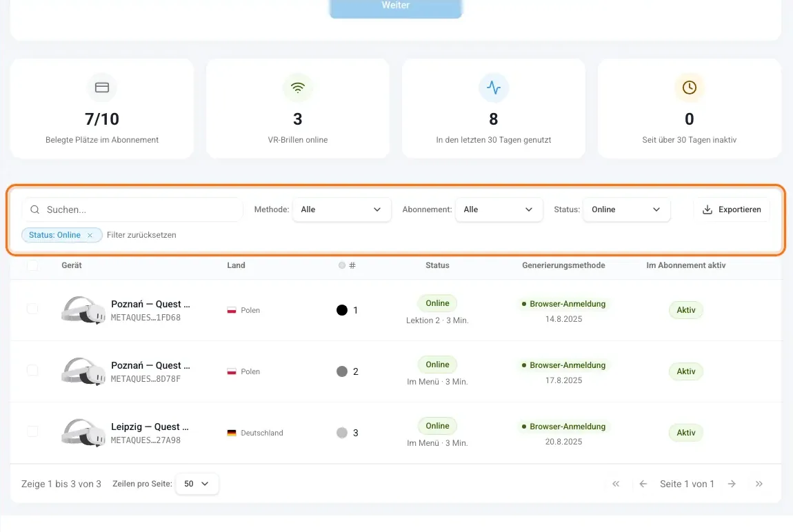Click the Exportieren button
The width and height of the screenshot is (793, 532).
[x=732, y=209]
